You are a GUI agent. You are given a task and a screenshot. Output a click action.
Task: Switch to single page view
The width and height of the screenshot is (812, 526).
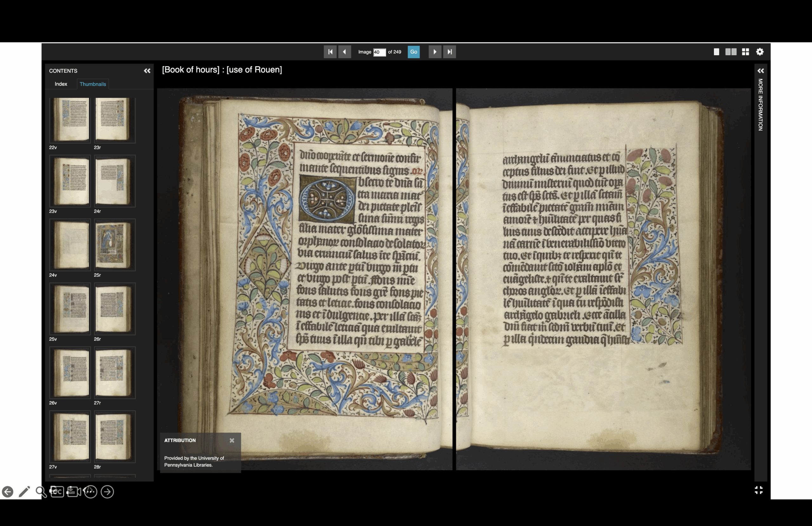[717, 52]
